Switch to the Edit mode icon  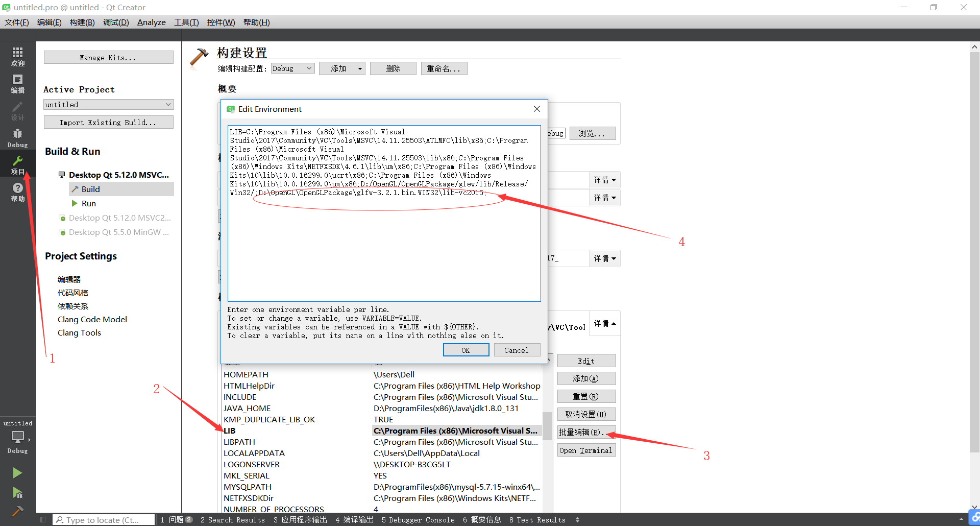coord(18,84)
